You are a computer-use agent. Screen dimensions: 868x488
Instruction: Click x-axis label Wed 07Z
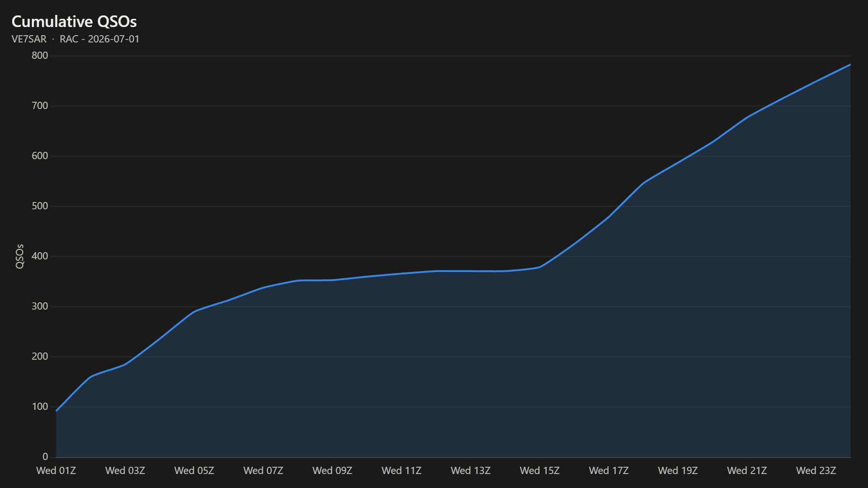click(x=263, y=471)
